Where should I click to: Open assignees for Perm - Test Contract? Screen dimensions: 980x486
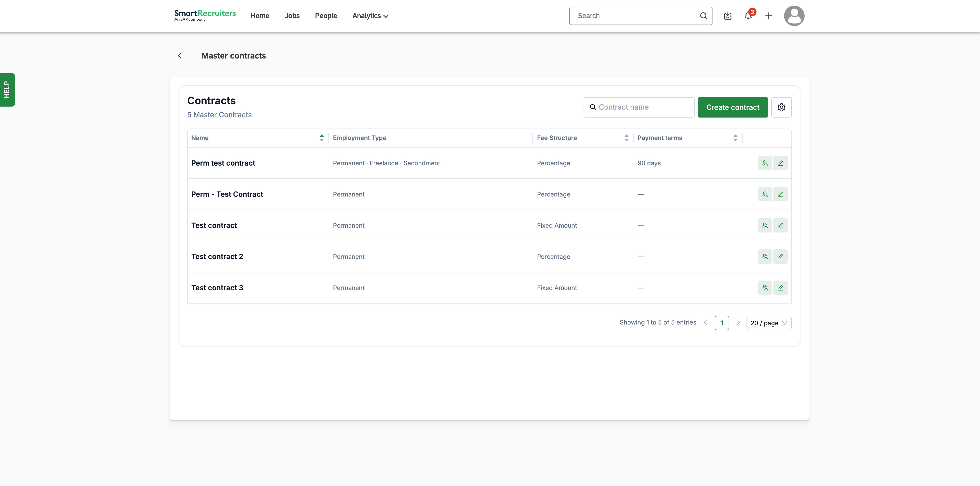coord(765,194)
